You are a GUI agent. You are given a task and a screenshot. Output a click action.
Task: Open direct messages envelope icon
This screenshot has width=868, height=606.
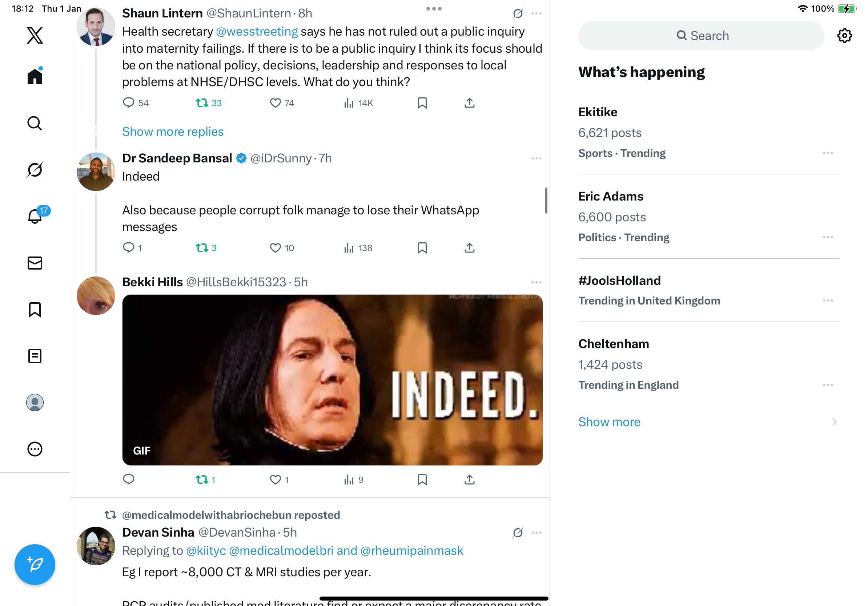coord(35,263)
